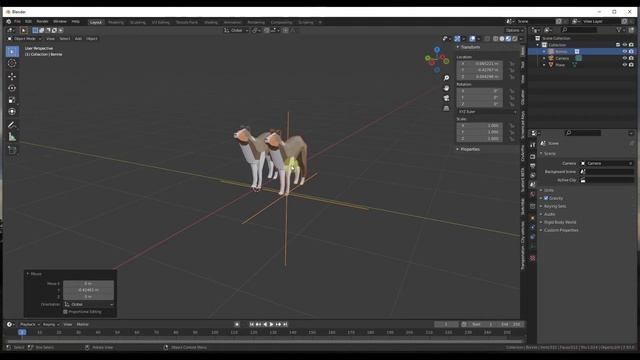Click Location X value field

point(480,64)
